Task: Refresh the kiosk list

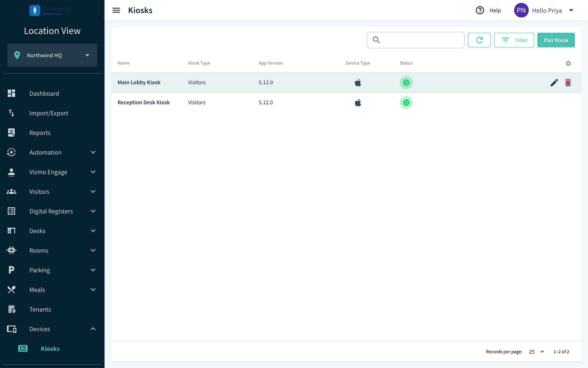Action: tap(479, 40)
